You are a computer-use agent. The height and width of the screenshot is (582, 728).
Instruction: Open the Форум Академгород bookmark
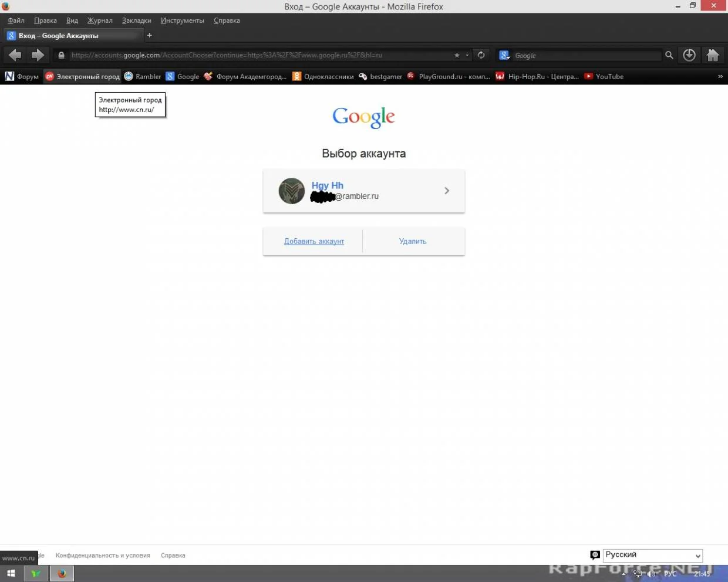pyautogui.click(x=245, y=76)
